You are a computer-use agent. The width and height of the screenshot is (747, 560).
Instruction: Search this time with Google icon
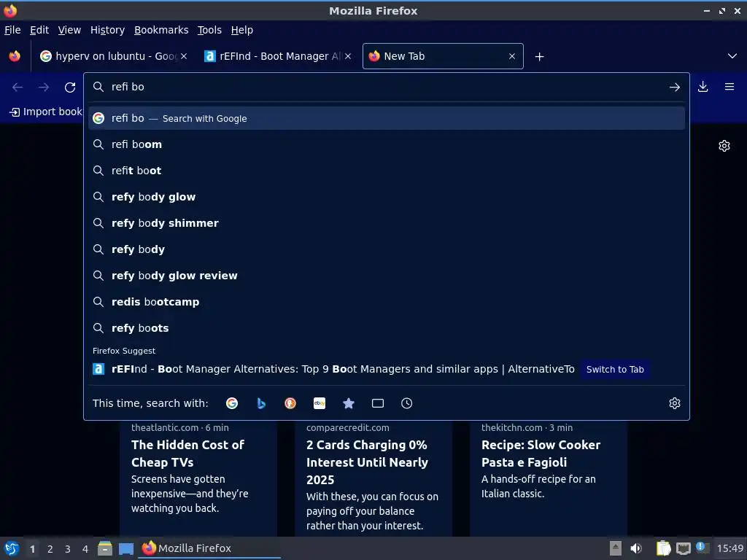(x=232, y=403)
